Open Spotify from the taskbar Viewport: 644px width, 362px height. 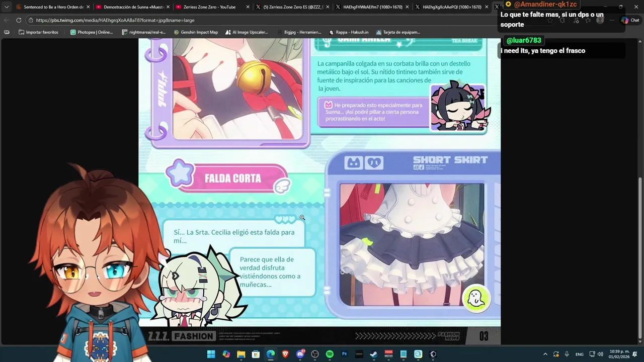tap(330, 354)
